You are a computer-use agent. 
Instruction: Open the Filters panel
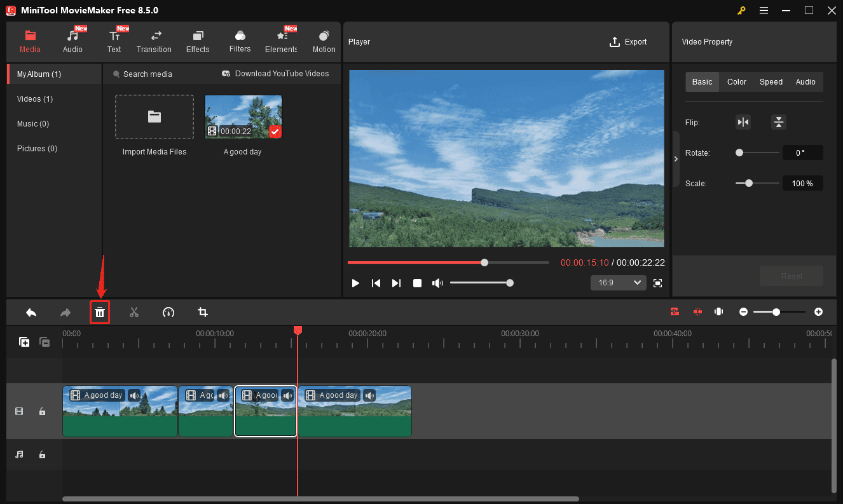point(240,41)
